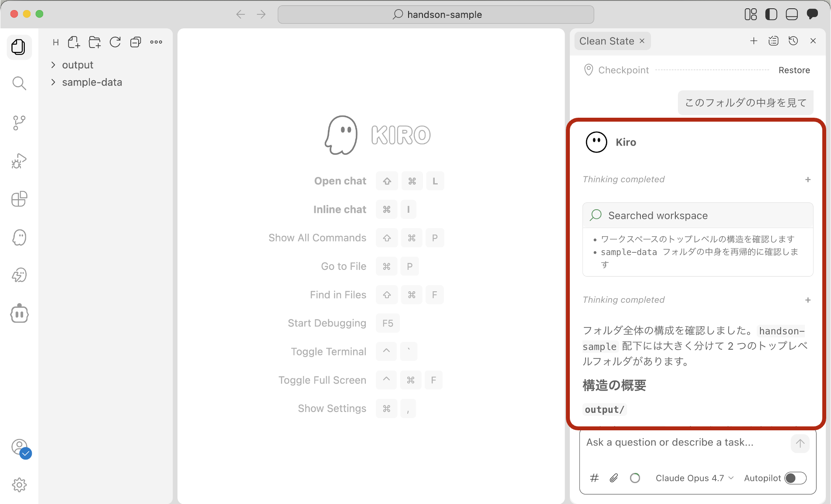Send the chat message with arrow button
Screen dimensions: 831x504
click(x=800, y=443)
